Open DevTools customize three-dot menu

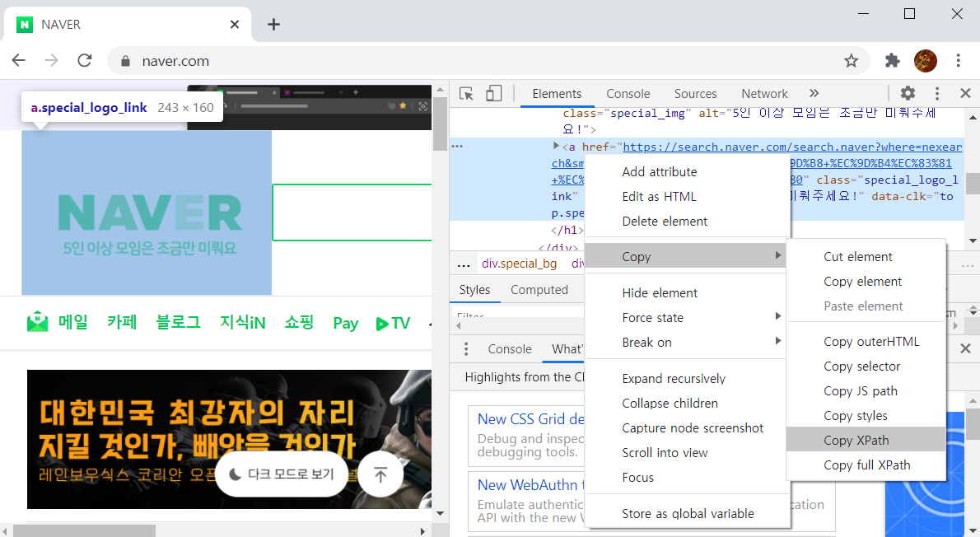click(x=936, y=94)
